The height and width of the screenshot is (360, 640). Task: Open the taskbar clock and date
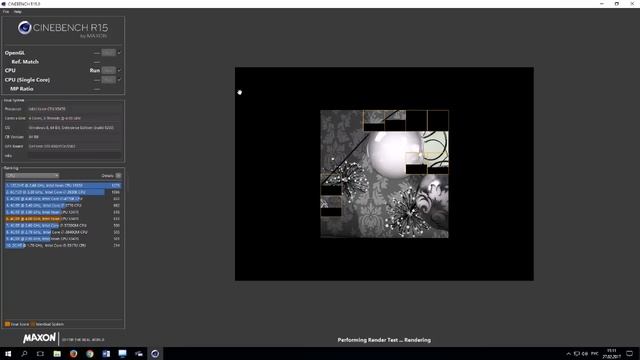(x=611, y=353)
